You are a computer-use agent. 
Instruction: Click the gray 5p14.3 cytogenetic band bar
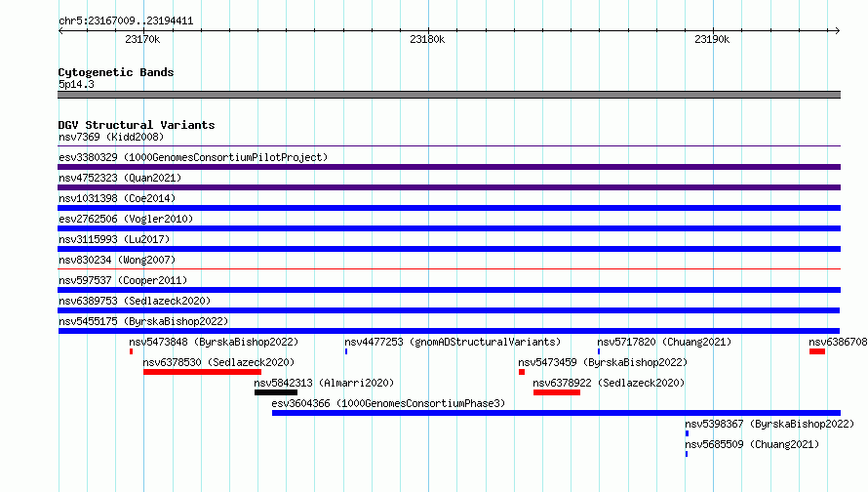(x=449, y=95)
